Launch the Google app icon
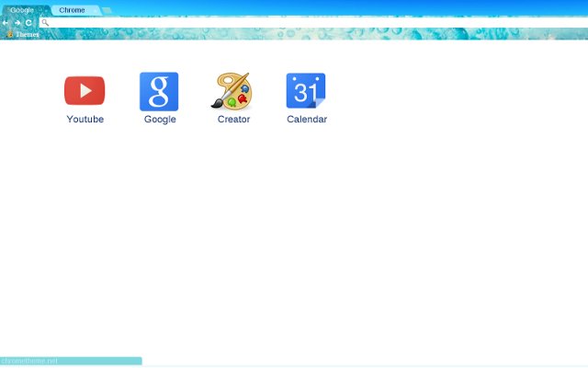 (x=159, y=91)
